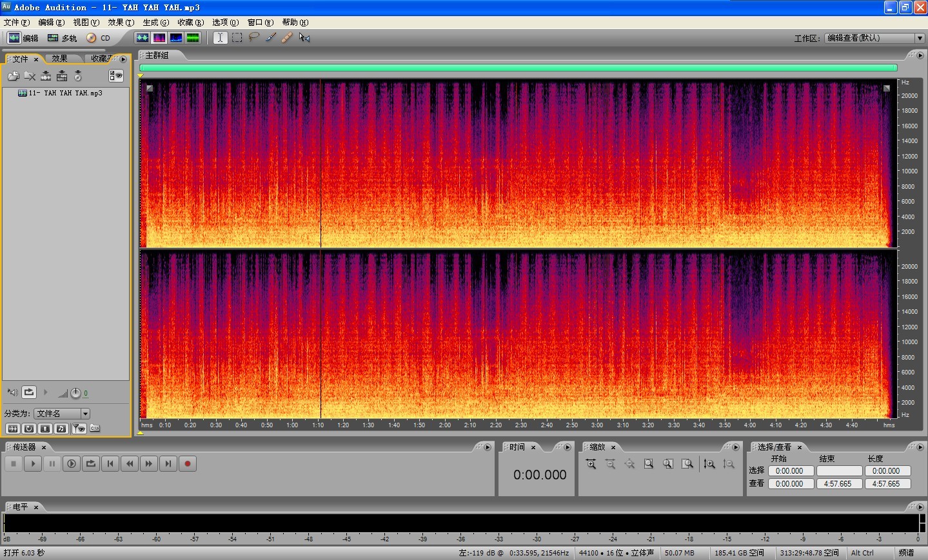The width and height of the screenshot is (928, 560).
Task: Open Transport panel options flyout arrow
Action: (488, 447)
